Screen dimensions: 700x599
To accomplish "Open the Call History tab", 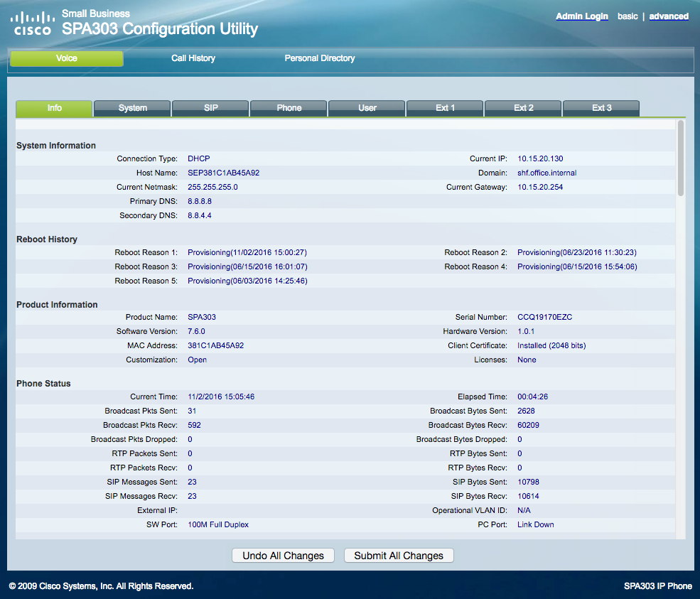I will point(193,58).
